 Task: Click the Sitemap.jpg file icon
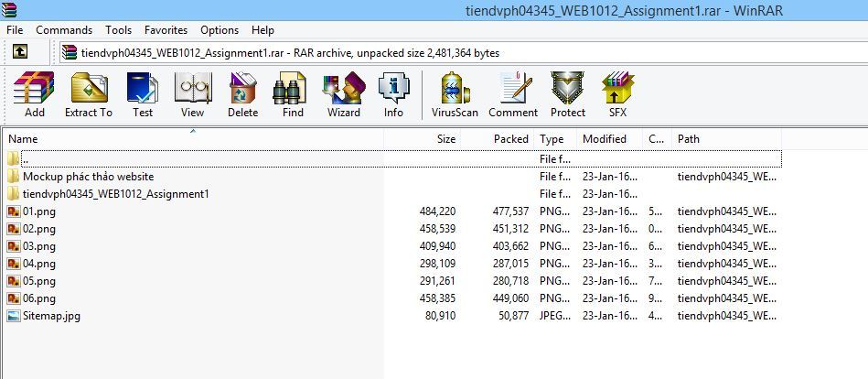(x=14, y=316)
